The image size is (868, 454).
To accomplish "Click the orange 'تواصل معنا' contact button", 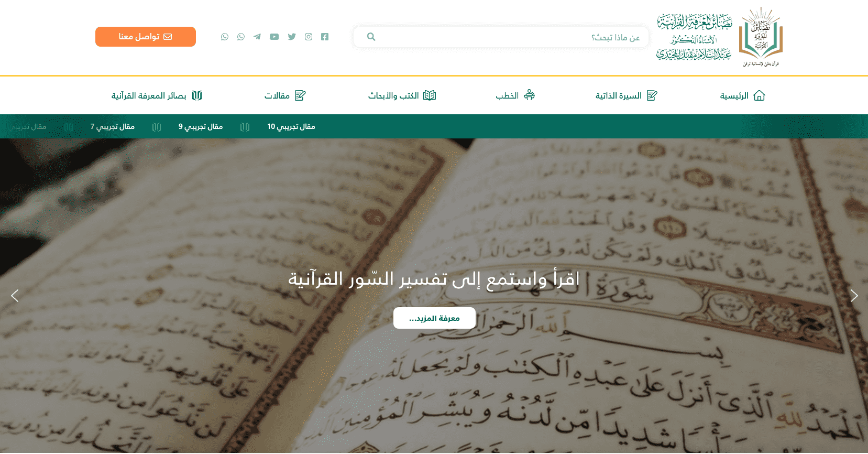I will [146, 37].
